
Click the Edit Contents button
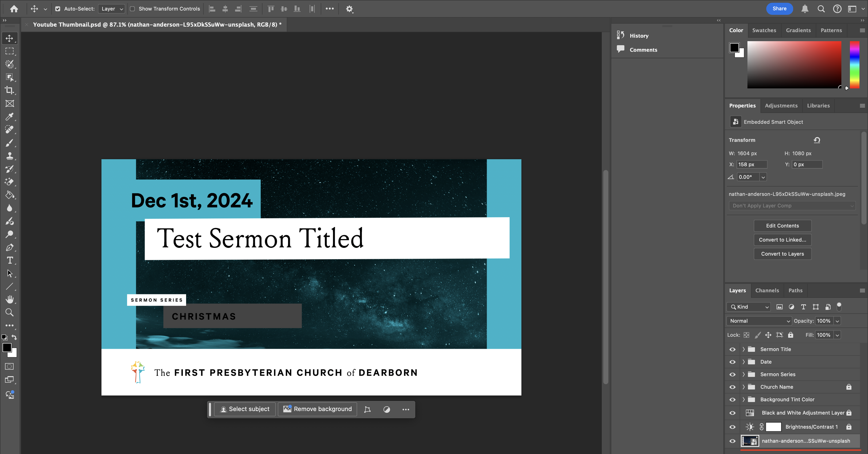[x=782, y=225]
